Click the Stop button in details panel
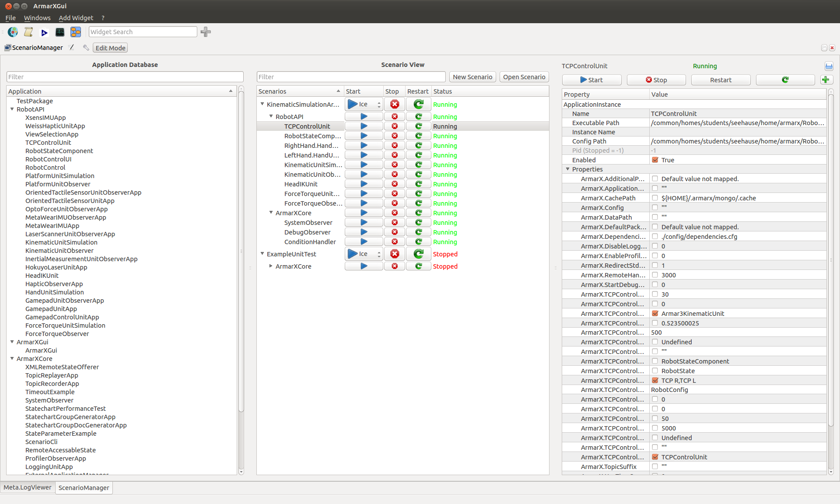The width and height of the screenshot is (840, 504). pos(656,80)
